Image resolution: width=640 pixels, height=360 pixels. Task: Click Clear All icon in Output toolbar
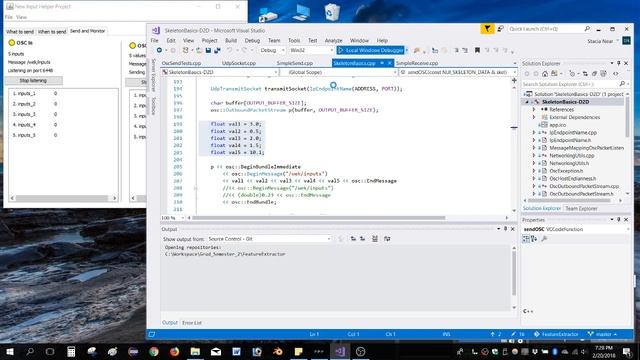(375, 239)
